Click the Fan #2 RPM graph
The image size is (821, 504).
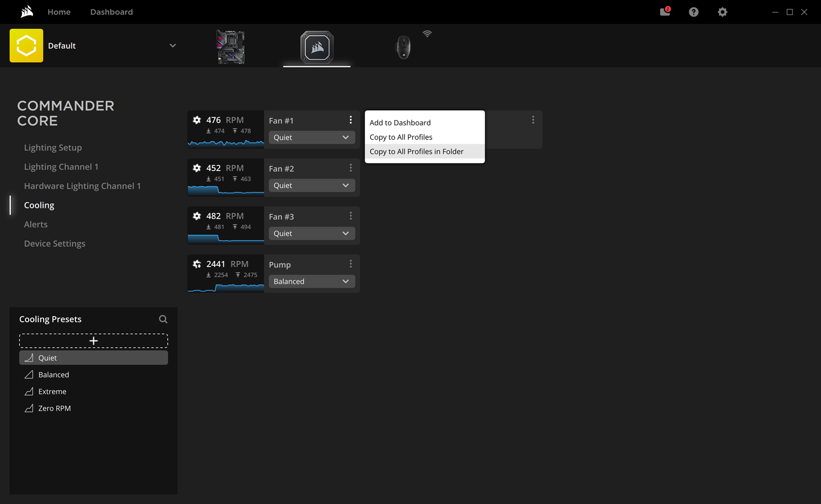click(x=226, y=190)
